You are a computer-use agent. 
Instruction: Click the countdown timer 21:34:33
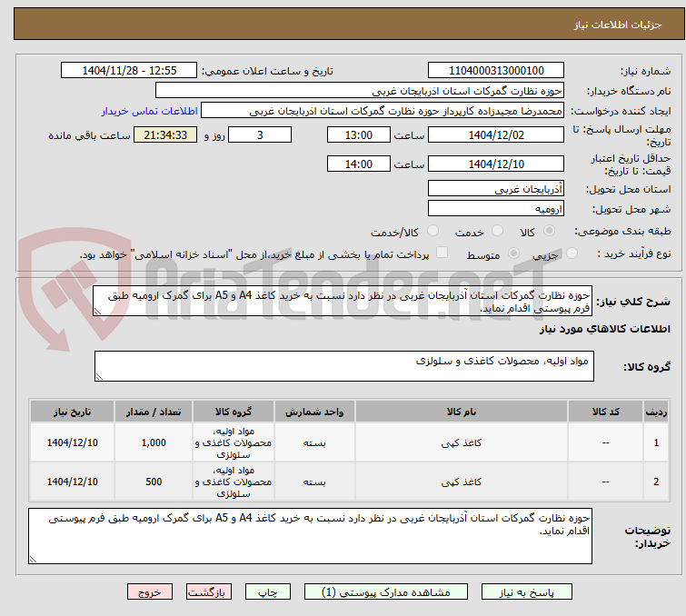(x=165, y=134)
